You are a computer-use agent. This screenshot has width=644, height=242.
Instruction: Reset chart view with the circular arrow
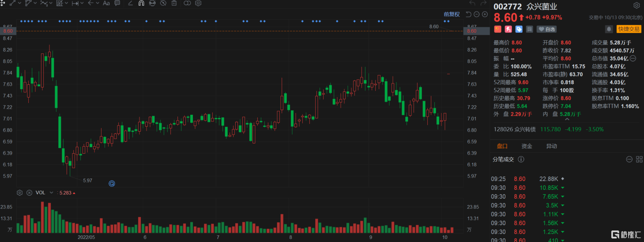click(x=468, y=14)
